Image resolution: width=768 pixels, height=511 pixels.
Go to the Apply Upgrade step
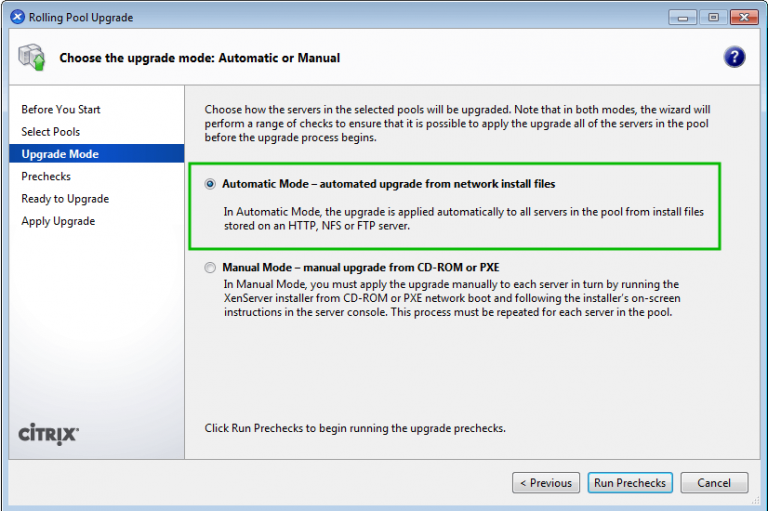point(58,221)
